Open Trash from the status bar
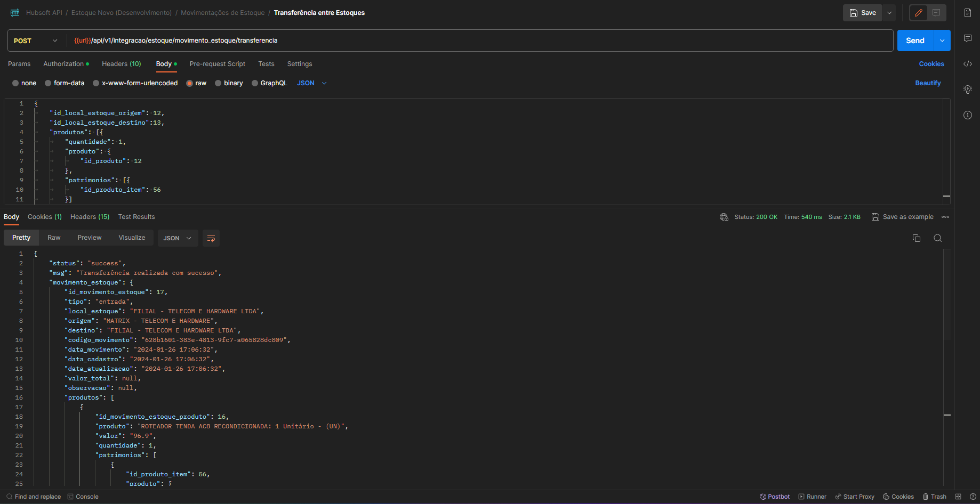This screenshot has height=504, width=980. click(x=935, y=497)
